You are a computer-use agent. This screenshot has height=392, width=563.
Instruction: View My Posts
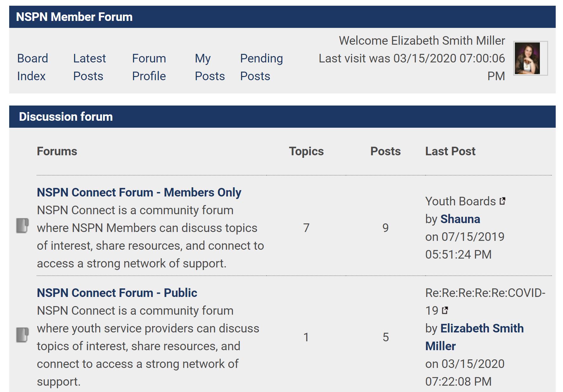(210, 67)
